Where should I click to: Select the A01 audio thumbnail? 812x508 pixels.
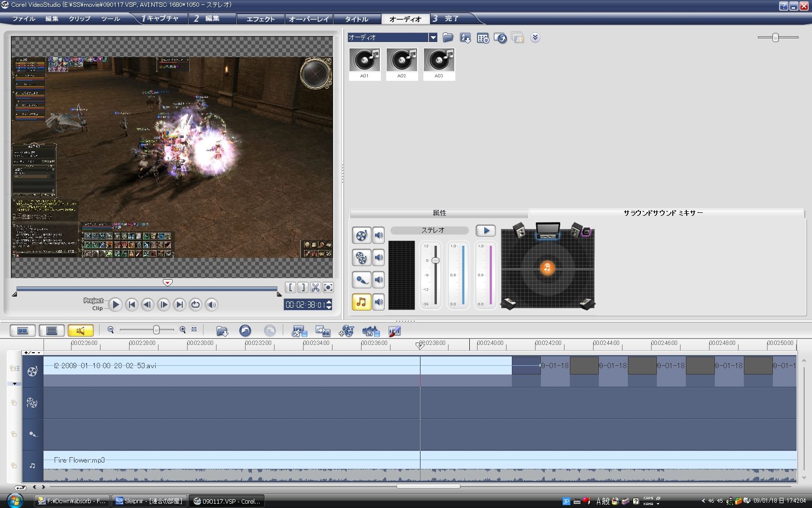click(x=364, y=64)
